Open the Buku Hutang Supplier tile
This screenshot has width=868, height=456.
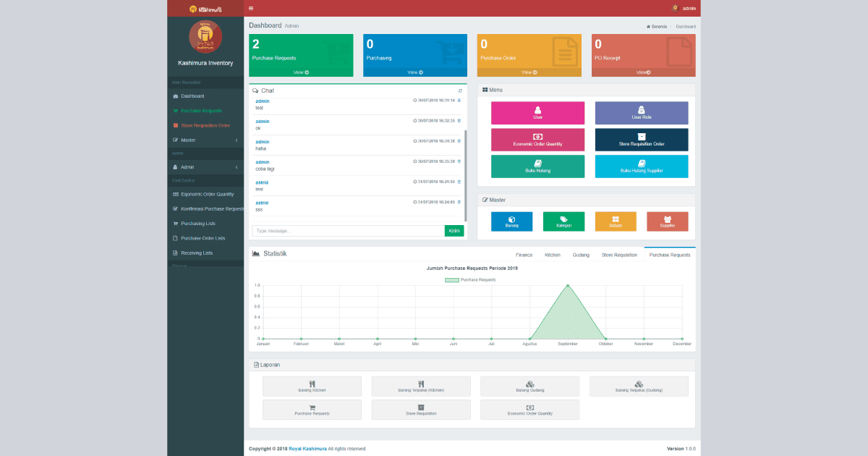(642, 166)
